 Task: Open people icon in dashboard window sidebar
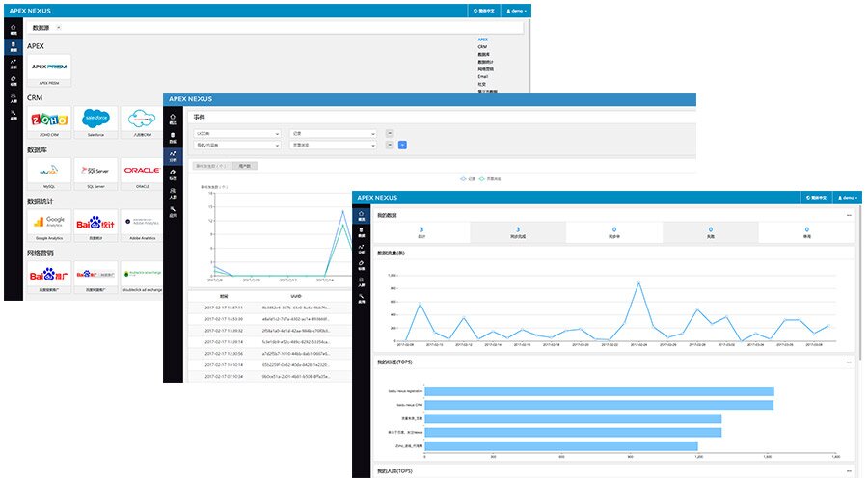pyautogui.click(x=362, y=281)
